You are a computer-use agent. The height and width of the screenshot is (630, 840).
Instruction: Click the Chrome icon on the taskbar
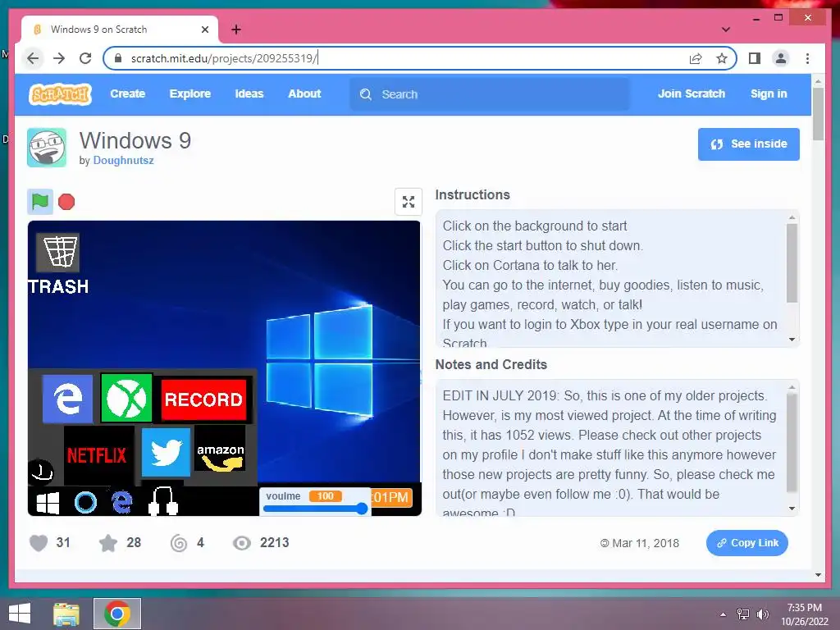[117, 614]
